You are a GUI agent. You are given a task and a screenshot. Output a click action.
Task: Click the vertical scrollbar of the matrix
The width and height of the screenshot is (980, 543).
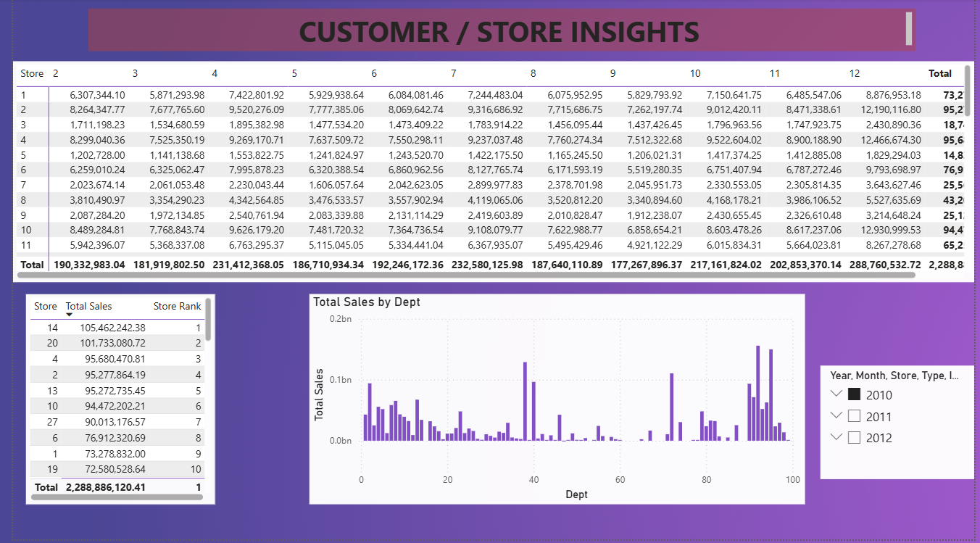(968, 91)
